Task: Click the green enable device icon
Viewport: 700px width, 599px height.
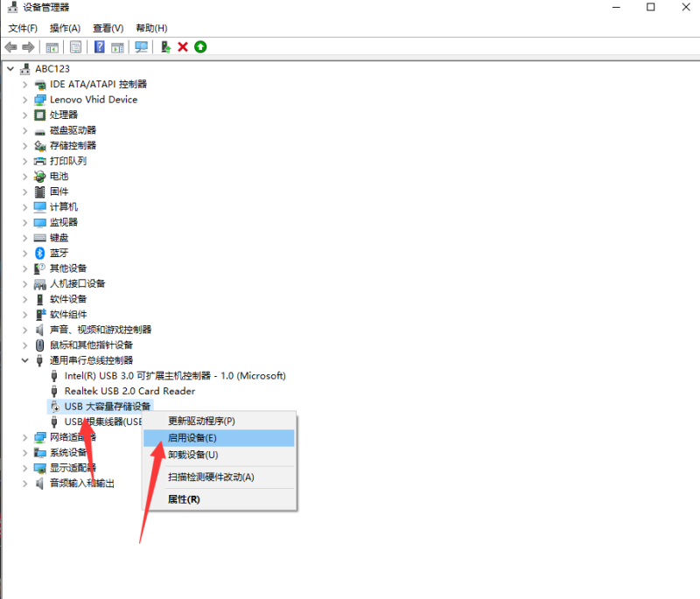Action: point(200,47)
